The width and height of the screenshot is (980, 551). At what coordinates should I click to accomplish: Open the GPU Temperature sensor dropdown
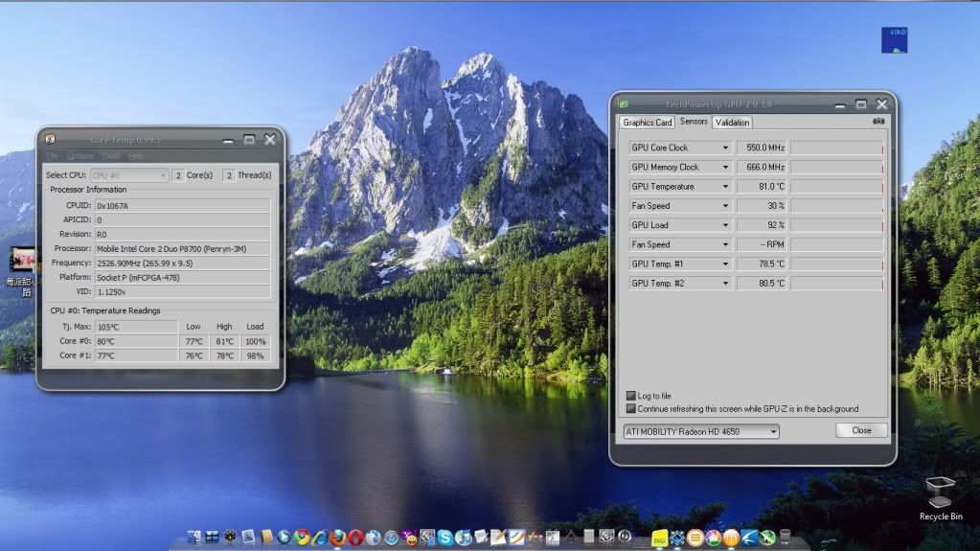725,187
